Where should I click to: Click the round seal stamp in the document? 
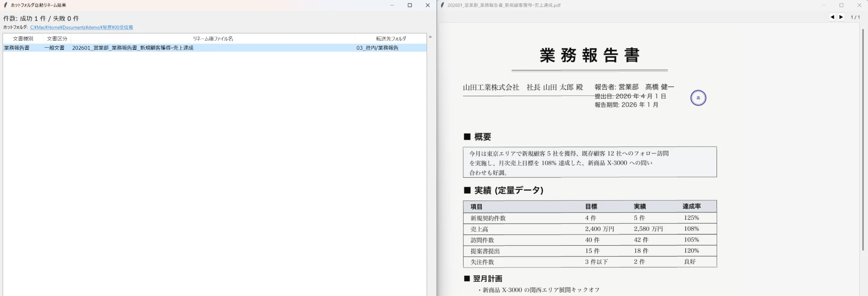tap(698, 98)
